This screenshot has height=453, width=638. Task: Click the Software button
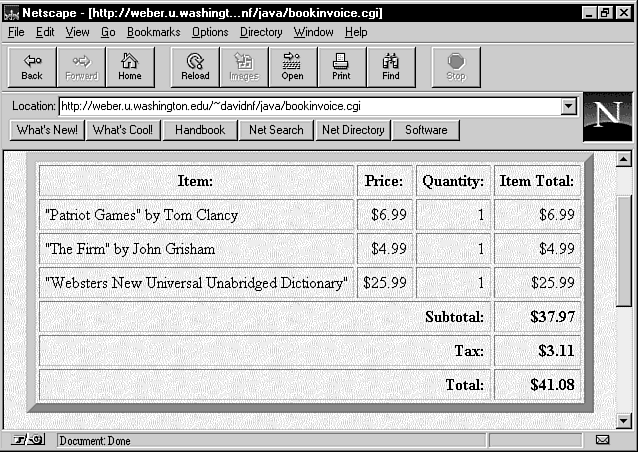426,130
